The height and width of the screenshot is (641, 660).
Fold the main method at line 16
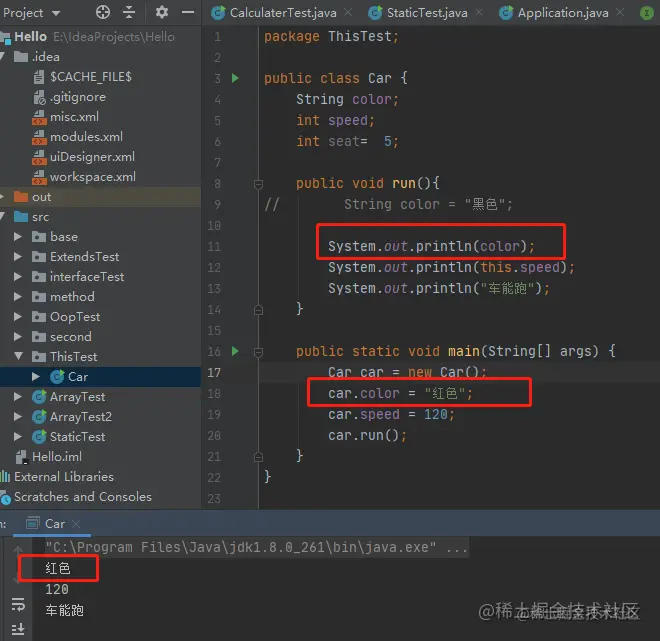[x=258, y=352]
